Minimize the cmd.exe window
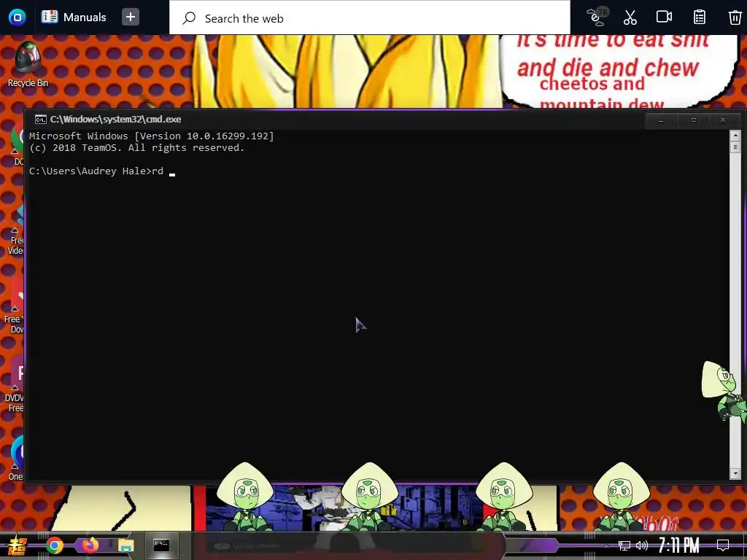 (x=661, y=120)
